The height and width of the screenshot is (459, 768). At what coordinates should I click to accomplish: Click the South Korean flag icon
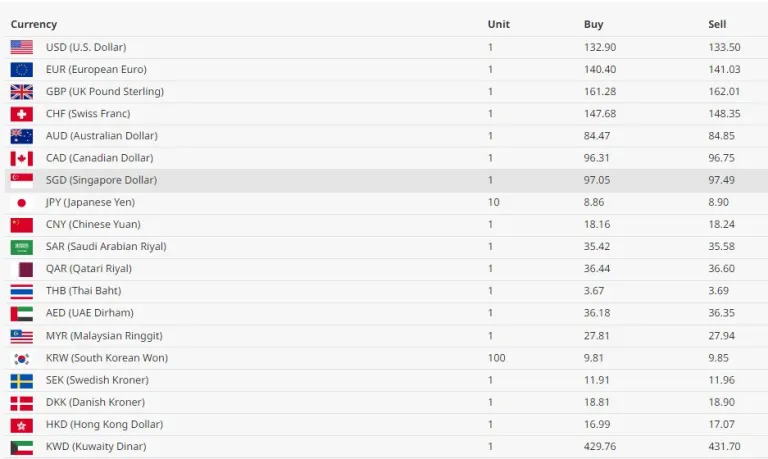tap(22, 358)
